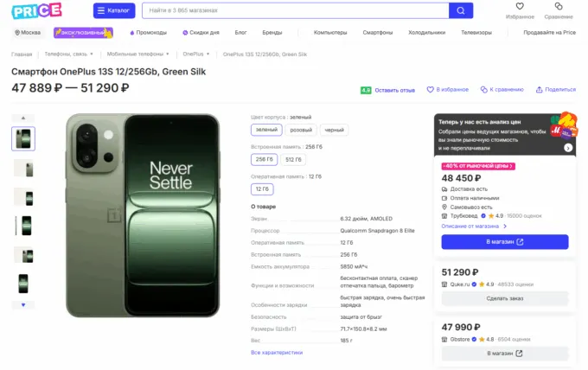Click the search magnifier button
588x370 pixels.
point(461,10)
